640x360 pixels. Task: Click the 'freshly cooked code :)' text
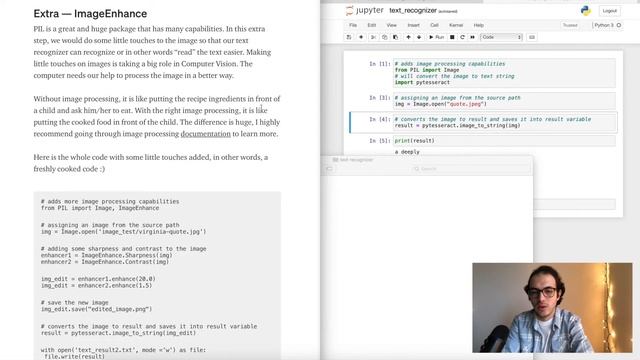point(69,169)
